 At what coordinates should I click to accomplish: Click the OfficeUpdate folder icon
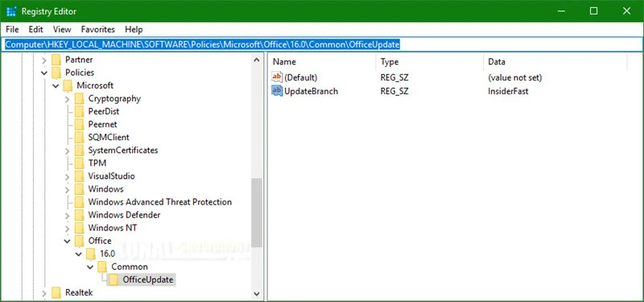[x=114, y=279]
